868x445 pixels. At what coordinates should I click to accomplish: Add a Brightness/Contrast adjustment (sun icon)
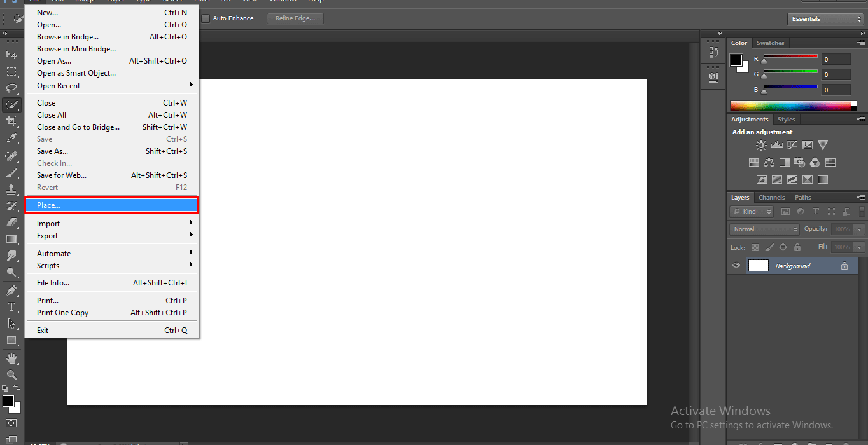pos(761,146)
